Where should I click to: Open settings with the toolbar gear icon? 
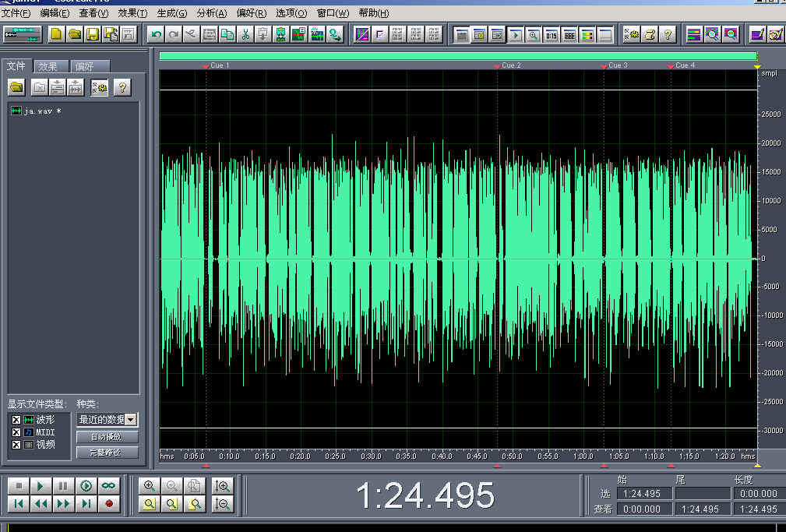[x=632, y=34]
